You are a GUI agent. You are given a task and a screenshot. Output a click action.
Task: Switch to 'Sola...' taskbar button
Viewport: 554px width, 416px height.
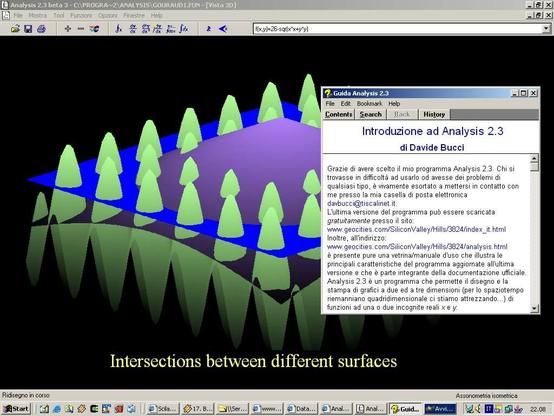[x=163, y=409]
